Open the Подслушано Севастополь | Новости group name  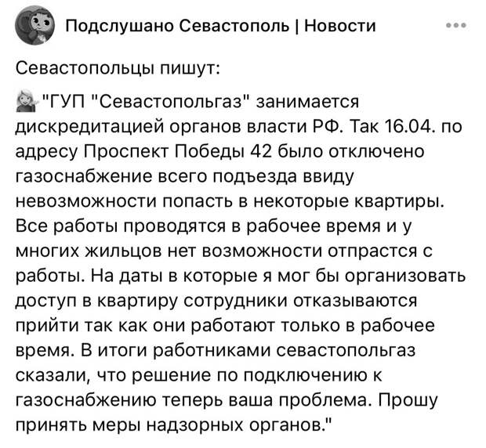tap(219, 26)
